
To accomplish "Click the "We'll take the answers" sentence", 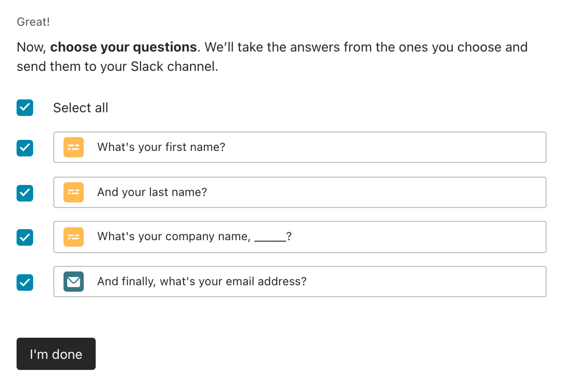I will [272, 47].
